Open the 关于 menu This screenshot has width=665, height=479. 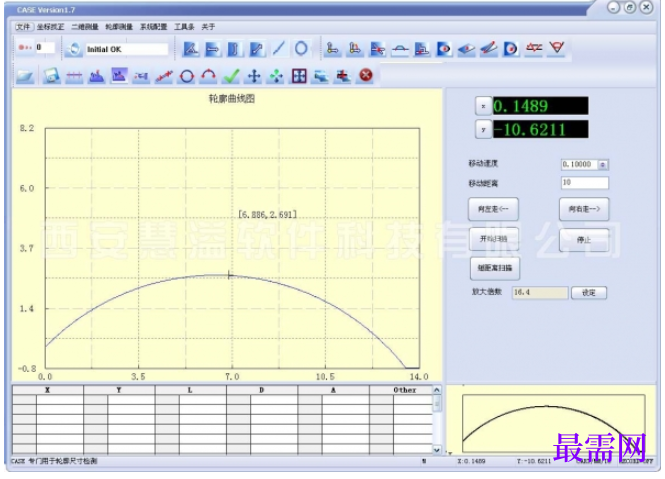pos(208,27)
